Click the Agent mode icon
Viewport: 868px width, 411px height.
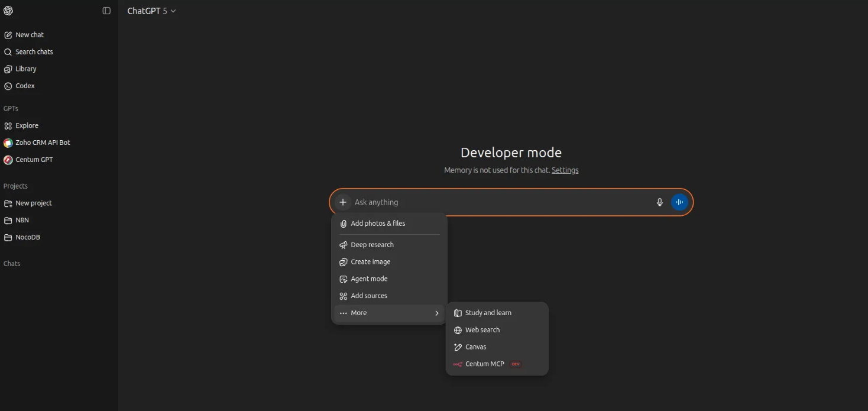click(344, 279)
